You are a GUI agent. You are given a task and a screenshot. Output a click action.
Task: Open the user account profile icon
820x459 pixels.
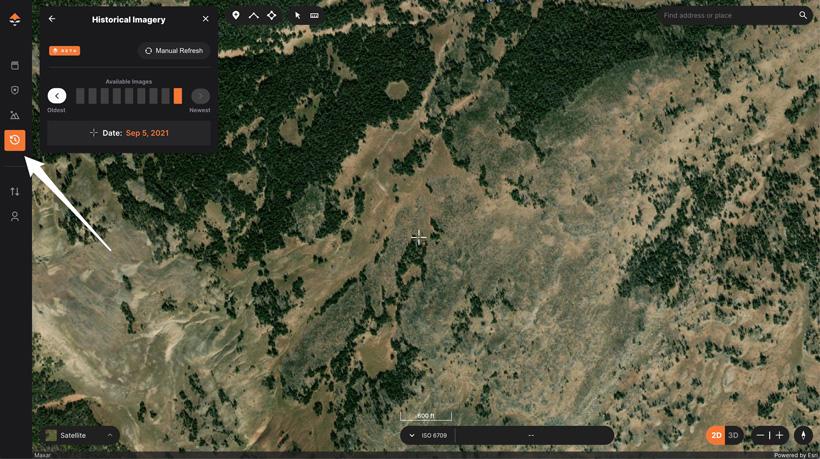point(15,216)
